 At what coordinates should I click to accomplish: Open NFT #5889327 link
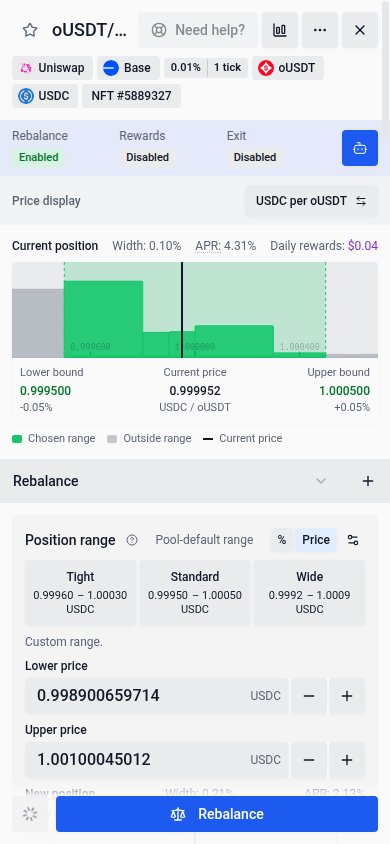[131, 96]
